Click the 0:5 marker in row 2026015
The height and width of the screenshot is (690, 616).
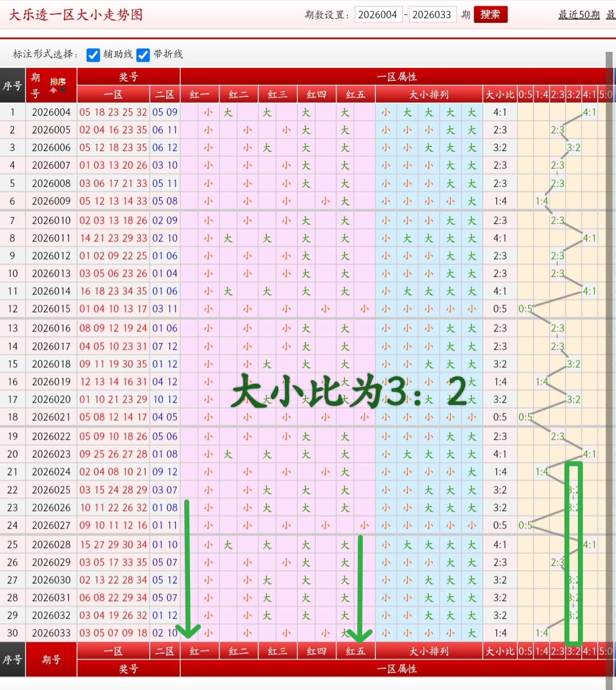pyautogui.click(x=525, y=309)
